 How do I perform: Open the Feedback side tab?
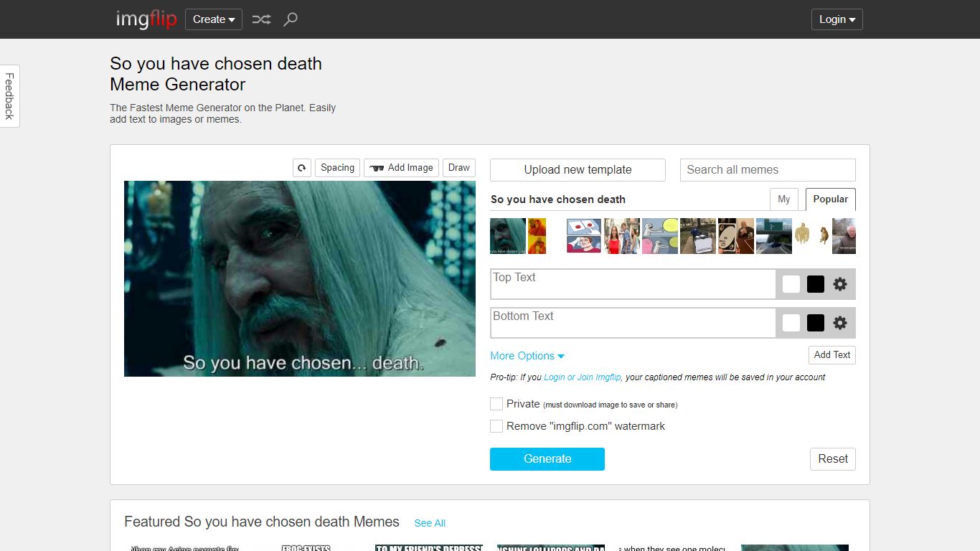pos(9,96)
